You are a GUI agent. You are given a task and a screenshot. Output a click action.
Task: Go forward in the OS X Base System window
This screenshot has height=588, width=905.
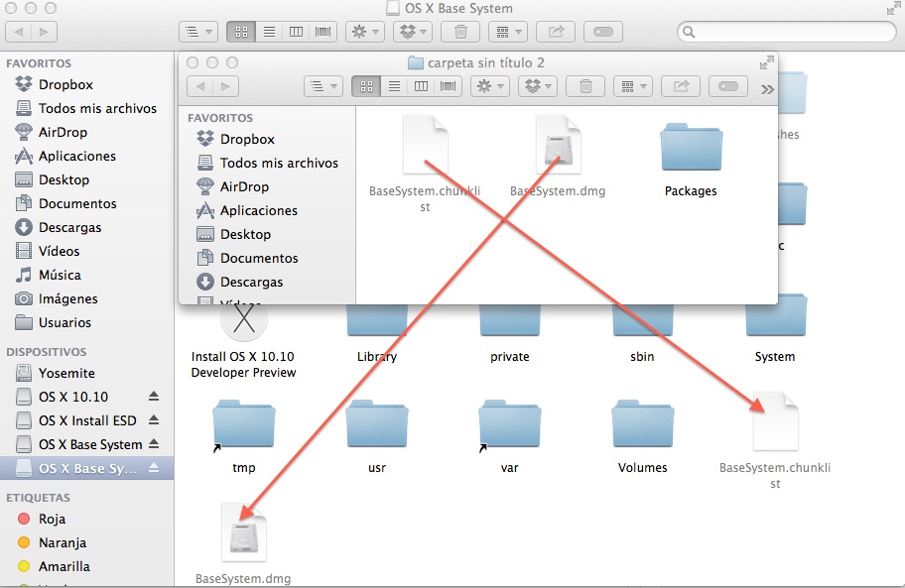pos(44,32)
